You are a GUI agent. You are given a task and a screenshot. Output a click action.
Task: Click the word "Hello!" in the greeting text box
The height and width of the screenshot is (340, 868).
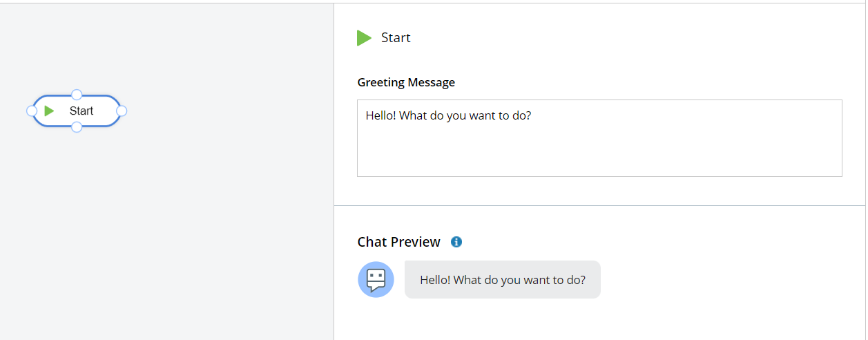click(380, 115)
